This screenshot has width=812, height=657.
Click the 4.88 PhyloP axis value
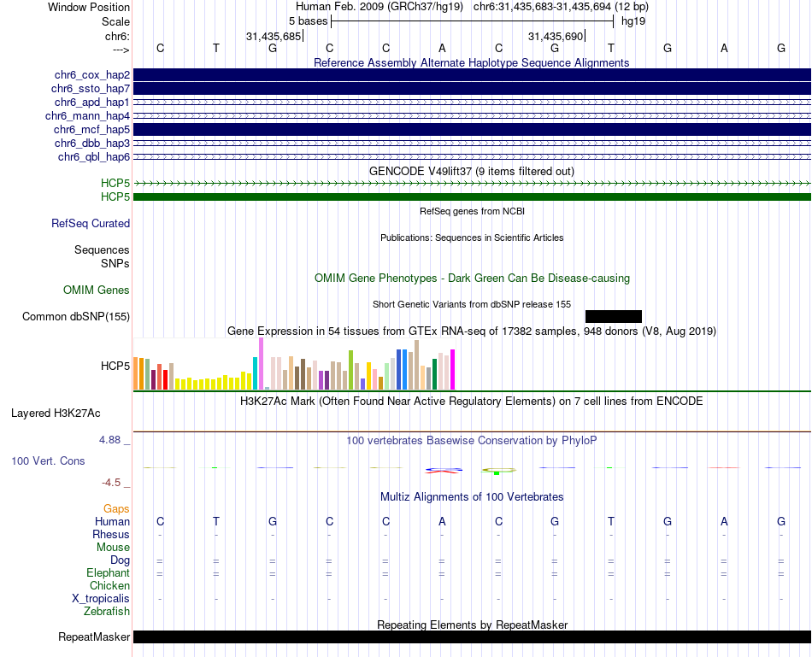109,439
